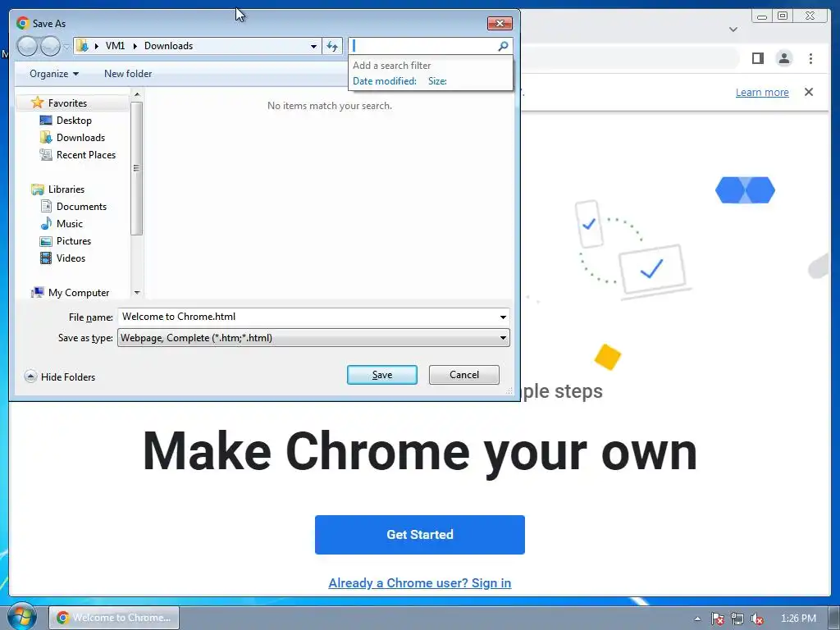Open the Pictures library
The height and width of the screenshot is (630, 840).
(x=74, y=240)
